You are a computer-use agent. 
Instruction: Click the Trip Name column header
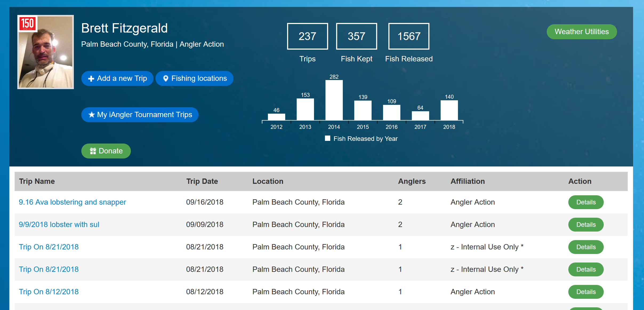(37, 181)
